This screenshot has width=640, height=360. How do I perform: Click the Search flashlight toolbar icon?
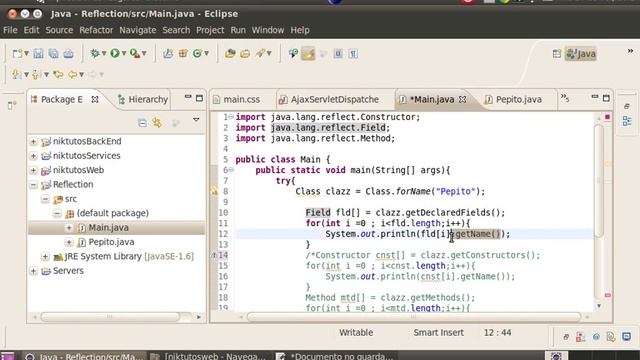260,53
